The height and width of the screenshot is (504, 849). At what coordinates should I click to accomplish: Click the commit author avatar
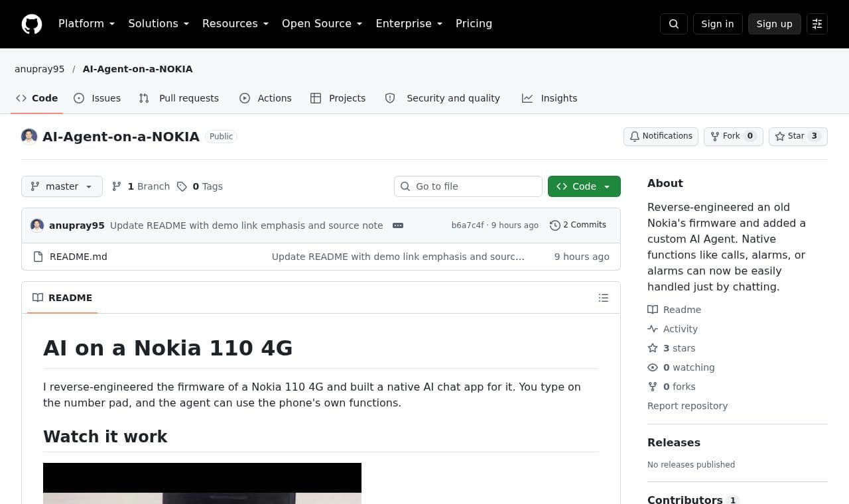[x=37, y=225]
